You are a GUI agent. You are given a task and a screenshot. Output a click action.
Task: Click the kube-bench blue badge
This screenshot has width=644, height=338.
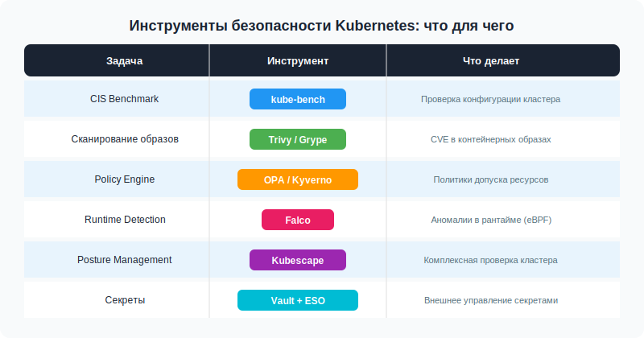click(x=298, y=99)
